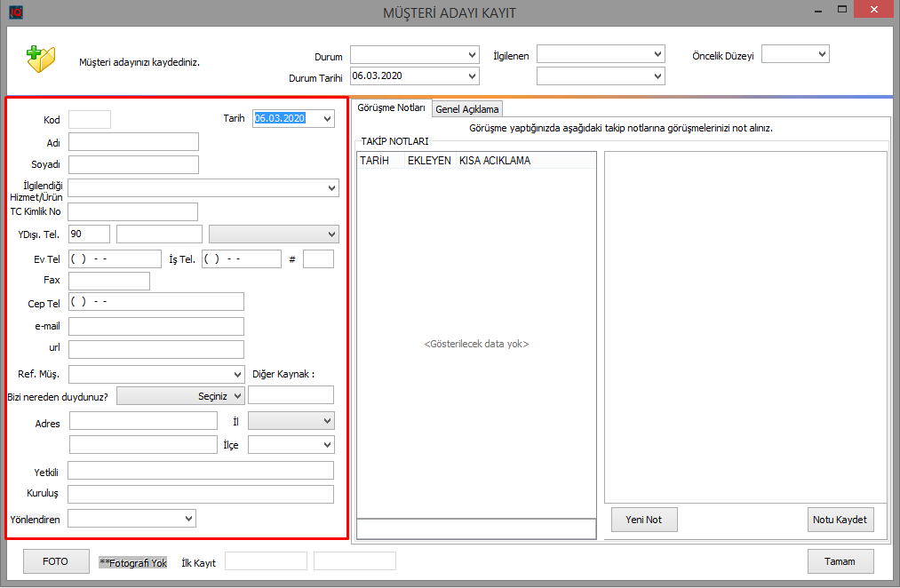
Task: Click the application icon in title bar
Action: [x=15, y=12]
